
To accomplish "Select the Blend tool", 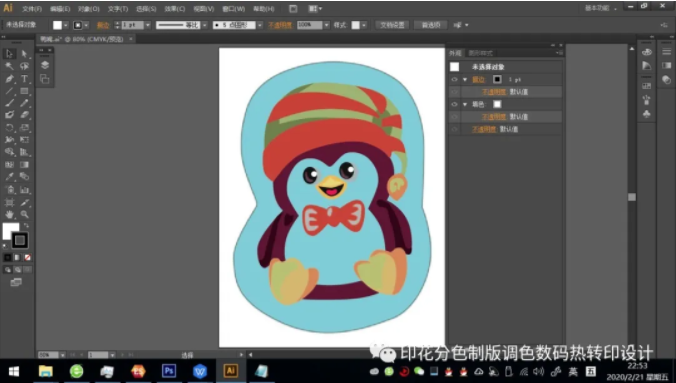I will pyautogui.click(x=24, y=177).
